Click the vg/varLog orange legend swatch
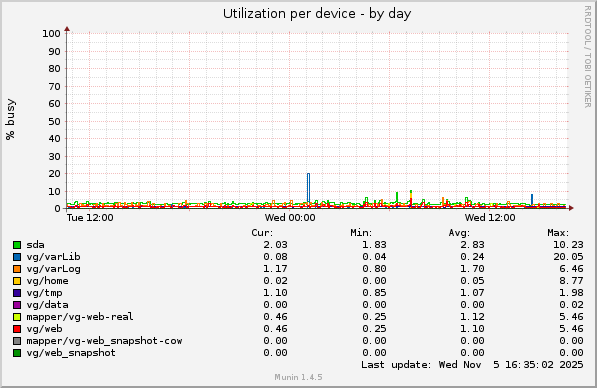 (x=17, y=269)
